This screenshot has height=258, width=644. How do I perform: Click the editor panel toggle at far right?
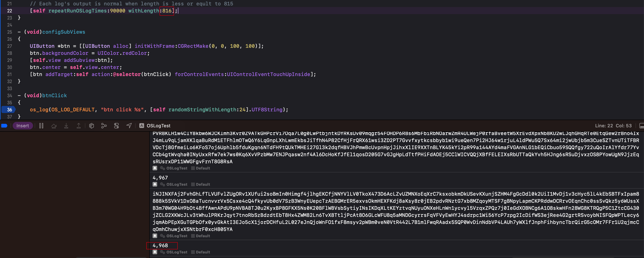click(x=641, y=126)
